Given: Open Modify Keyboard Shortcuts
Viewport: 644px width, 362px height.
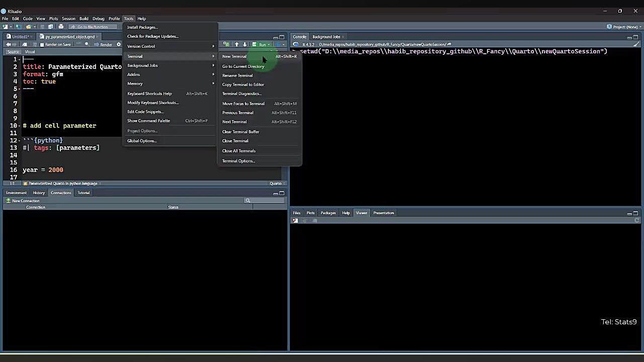Looking at the screenshot, I should [x=171, y=103].
